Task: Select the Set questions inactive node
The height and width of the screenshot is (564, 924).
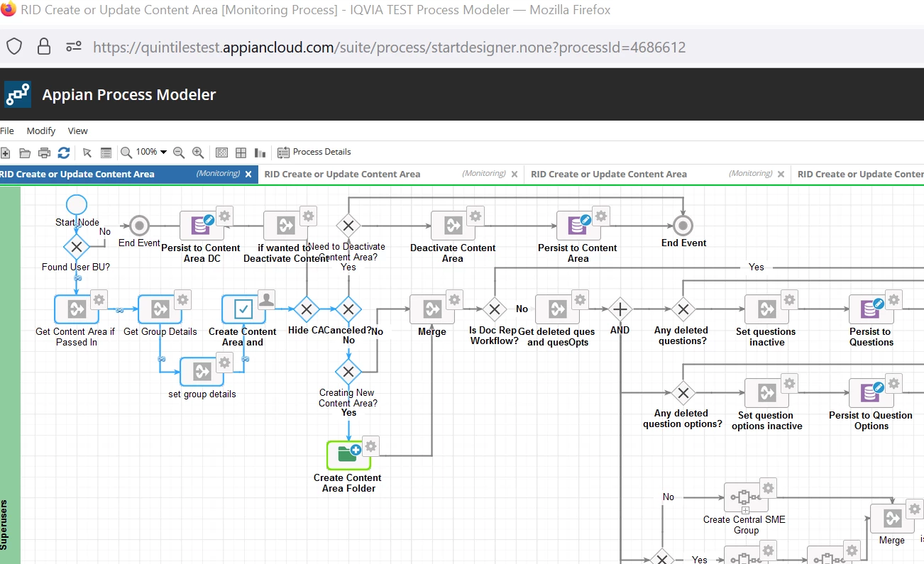Action: click(766, 309)
